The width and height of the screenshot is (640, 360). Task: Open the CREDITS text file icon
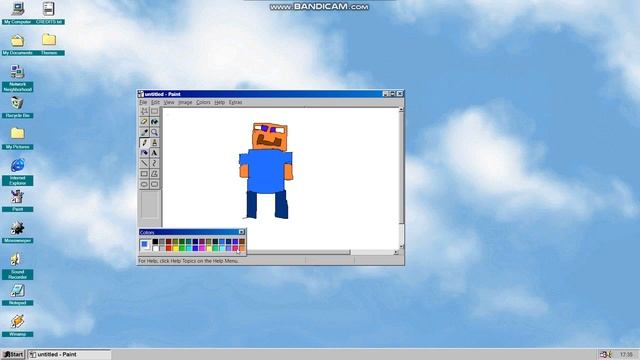[49, 13]
